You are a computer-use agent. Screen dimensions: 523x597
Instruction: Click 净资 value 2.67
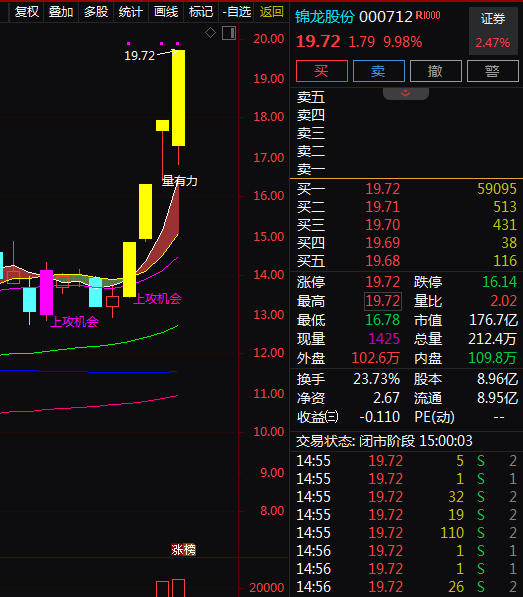click(x=386, y=398)
